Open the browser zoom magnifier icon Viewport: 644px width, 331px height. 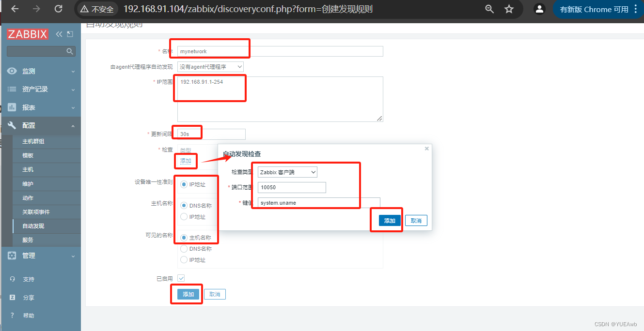(489, 9)
